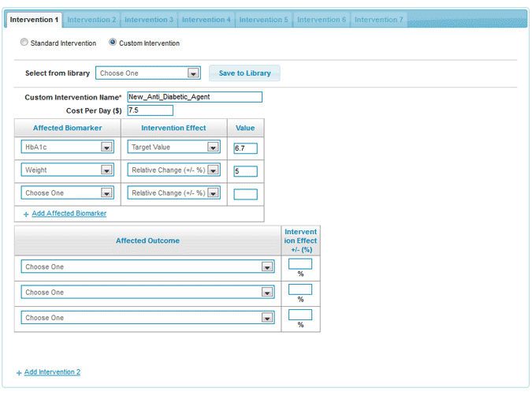
Task: Open the Select from library dropdown
Action: [148, 73]
